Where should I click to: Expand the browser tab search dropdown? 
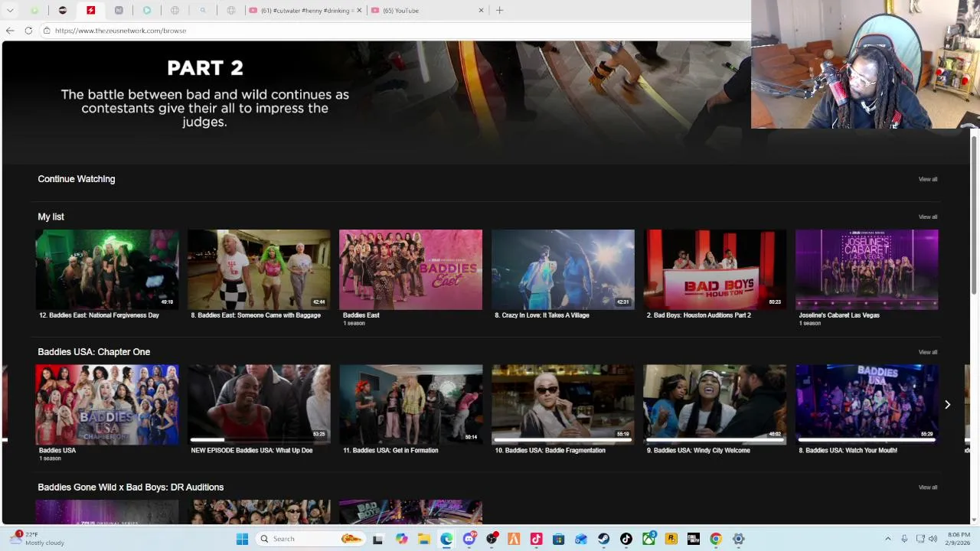tap(10, 11)
